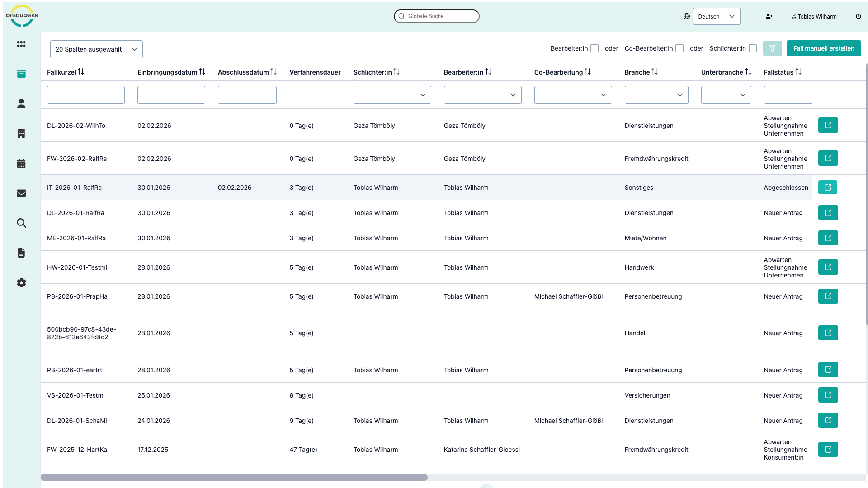Open the cases archive box sidebar icon
The width and height of the screenshot is (868, 488).
pos(21,74)
